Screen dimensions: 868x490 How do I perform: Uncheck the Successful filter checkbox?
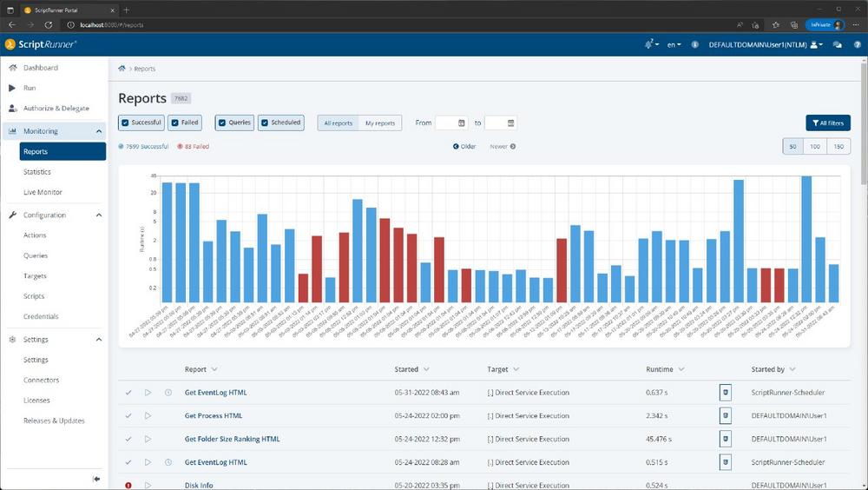tap(126, 123)
